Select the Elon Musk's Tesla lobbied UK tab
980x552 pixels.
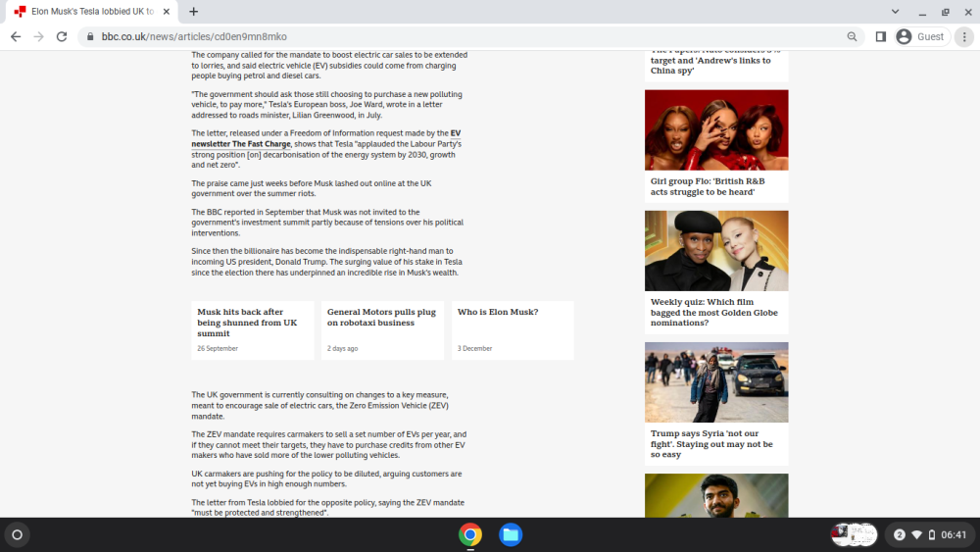coord(92,11)
